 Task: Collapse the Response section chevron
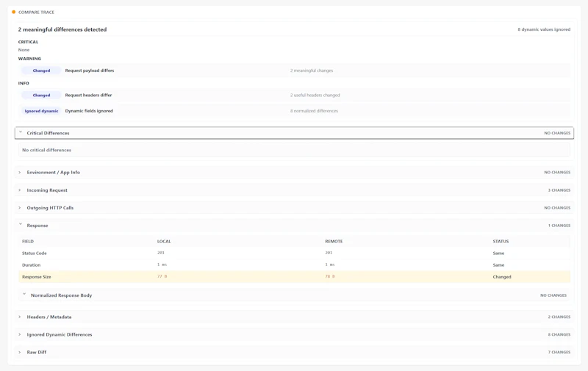(x=21, y=225)
